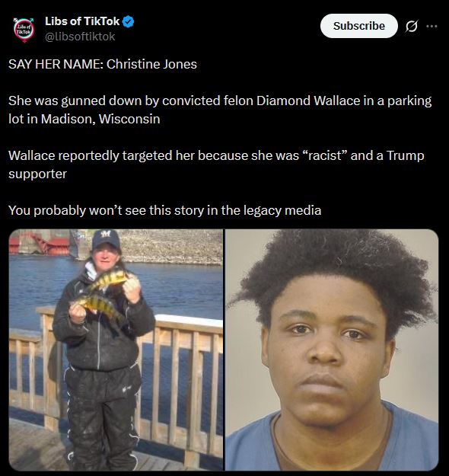Image resolution: width=449 pixels, height=476 pixels.
Task: Click the navy baseball cap in the left photo
Action: [x=106, y=239]
